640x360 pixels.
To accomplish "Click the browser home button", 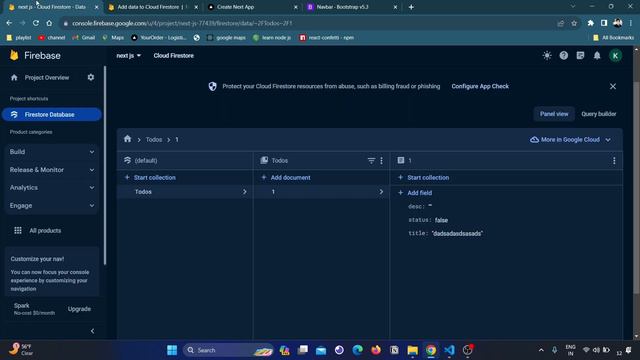I will point(49,23).
